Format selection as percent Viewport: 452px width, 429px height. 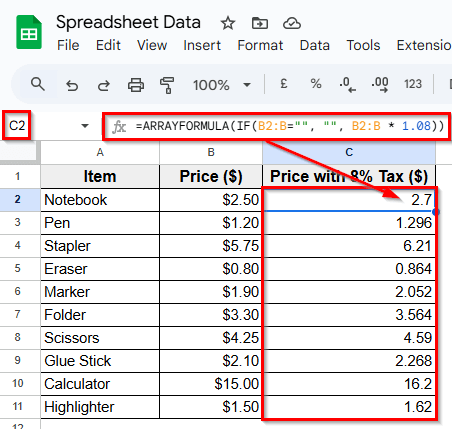tap(316, 83)
